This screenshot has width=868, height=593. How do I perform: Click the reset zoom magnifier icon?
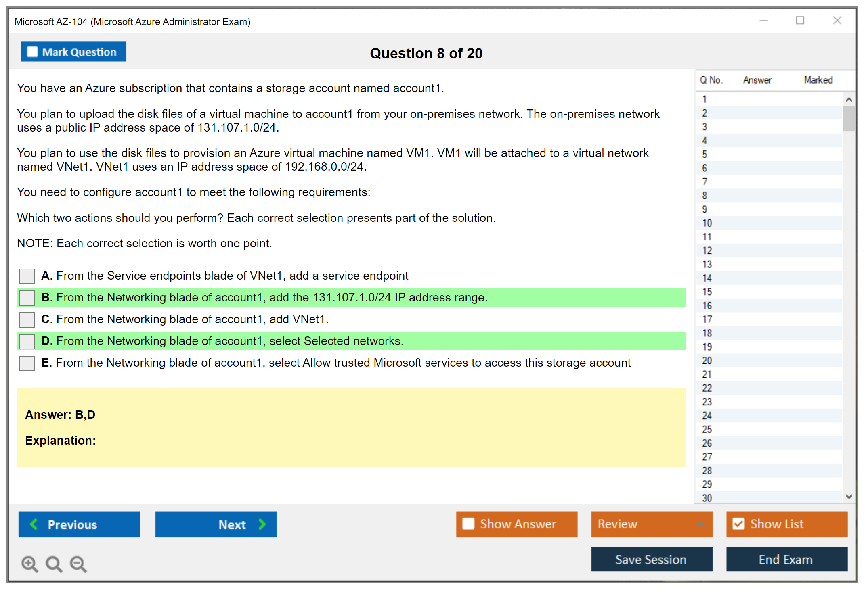point(53,564)
